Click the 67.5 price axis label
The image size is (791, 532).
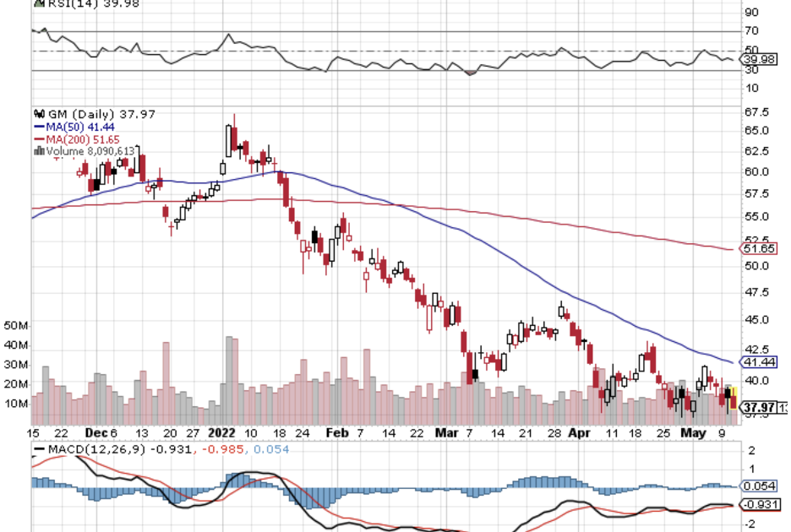(x=756, y=112)
